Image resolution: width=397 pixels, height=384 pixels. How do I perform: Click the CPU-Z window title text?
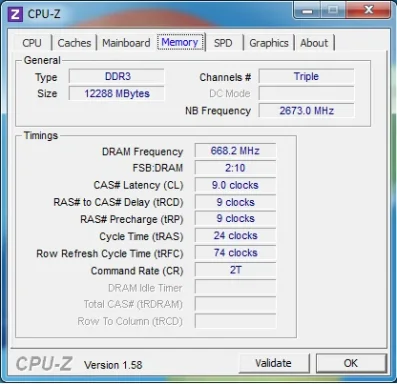44,14
